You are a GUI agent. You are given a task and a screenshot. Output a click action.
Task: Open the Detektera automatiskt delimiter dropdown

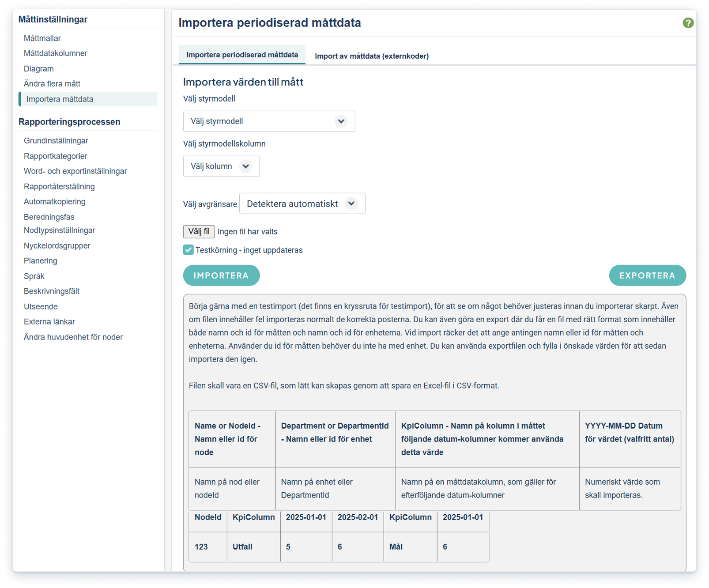pos(302,204)
